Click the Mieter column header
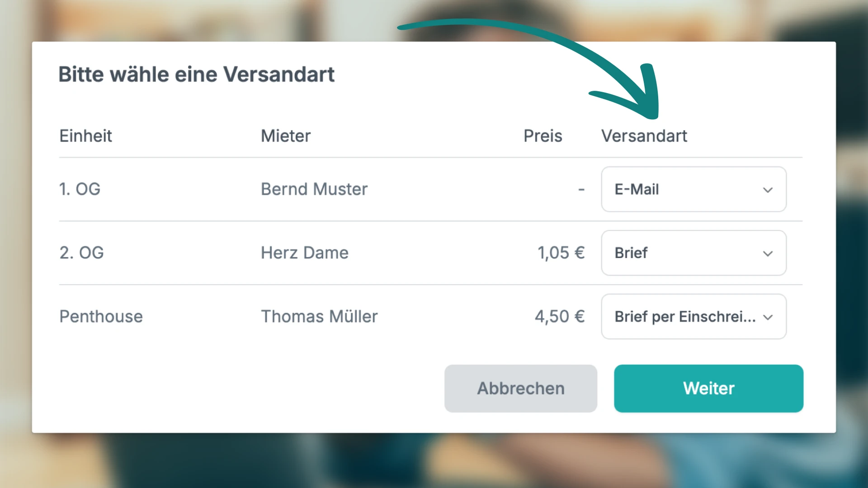The height and width of the screenshot is (488, 868). tap(286, 136)
